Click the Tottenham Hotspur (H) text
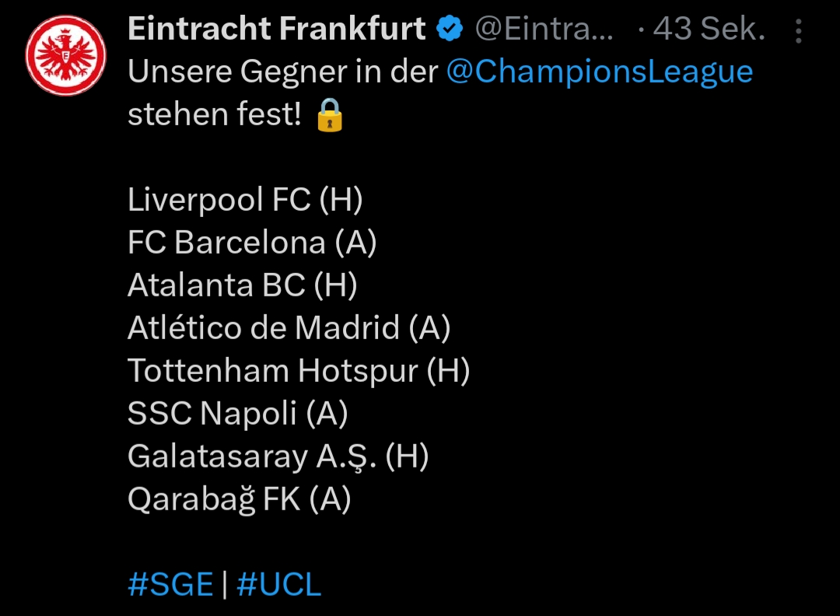Image resolution: width=840 pixels, height=616 pixels. click(x=299, y=370)
